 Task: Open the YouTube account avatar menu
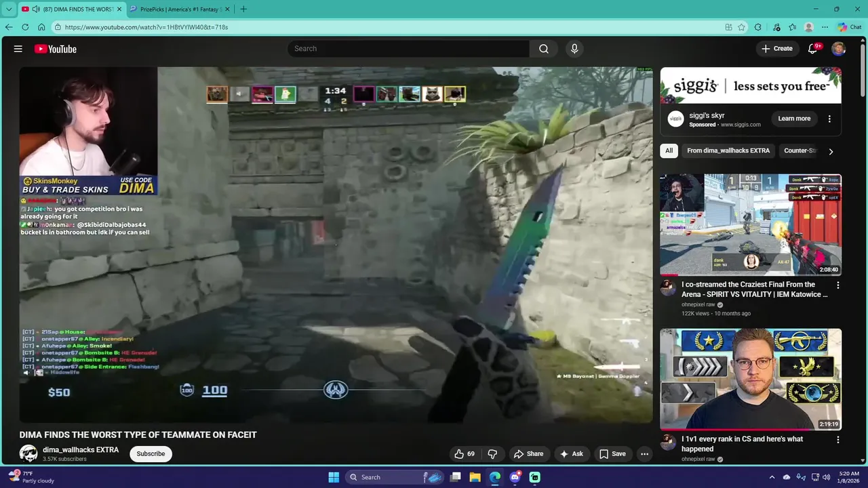pyautogui.click(x=839, y=49)
